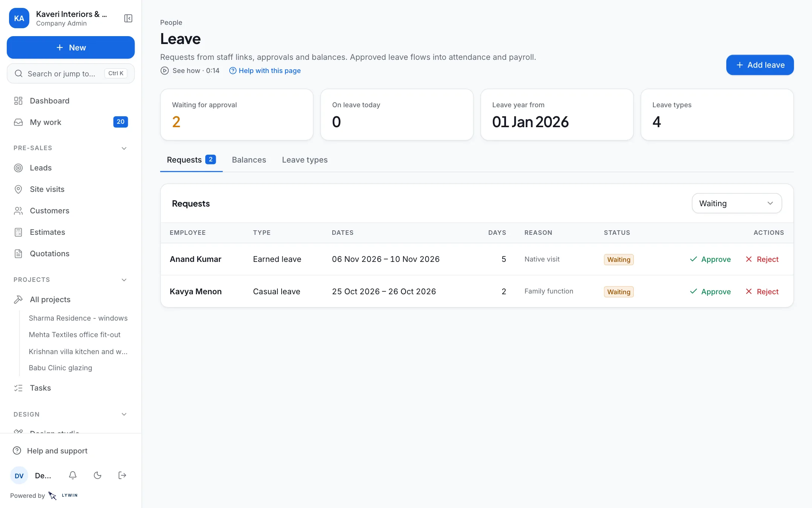812x508 pixels.
Task: Open Mehta Textiles office fit-out project
Action: coord(74,335)
